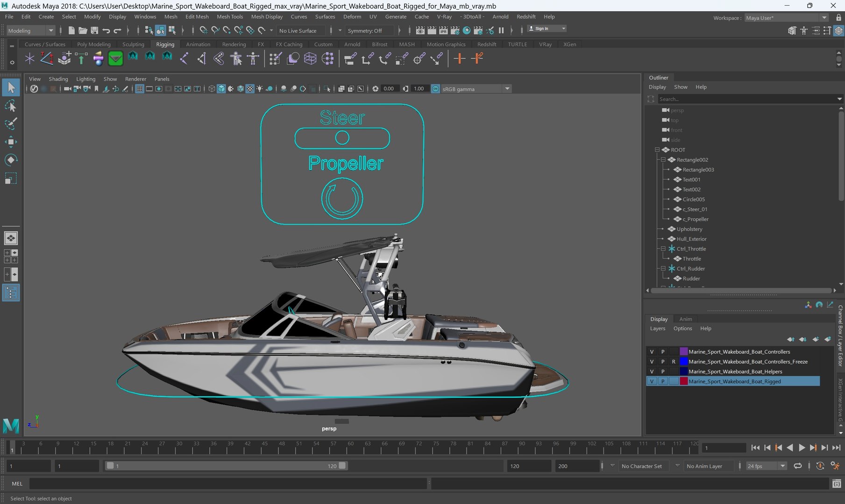Activate the Paint Selection tool
The image size is (845, 504).
[x=11, y=124]
